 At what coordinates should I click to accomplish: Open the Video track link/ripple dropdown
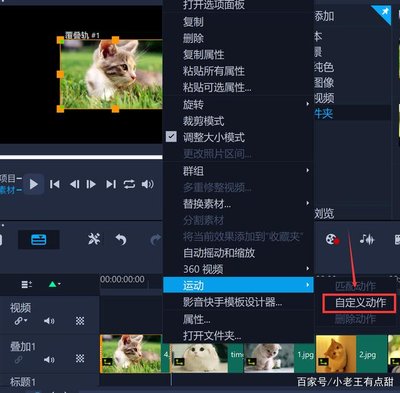(21, 321)
